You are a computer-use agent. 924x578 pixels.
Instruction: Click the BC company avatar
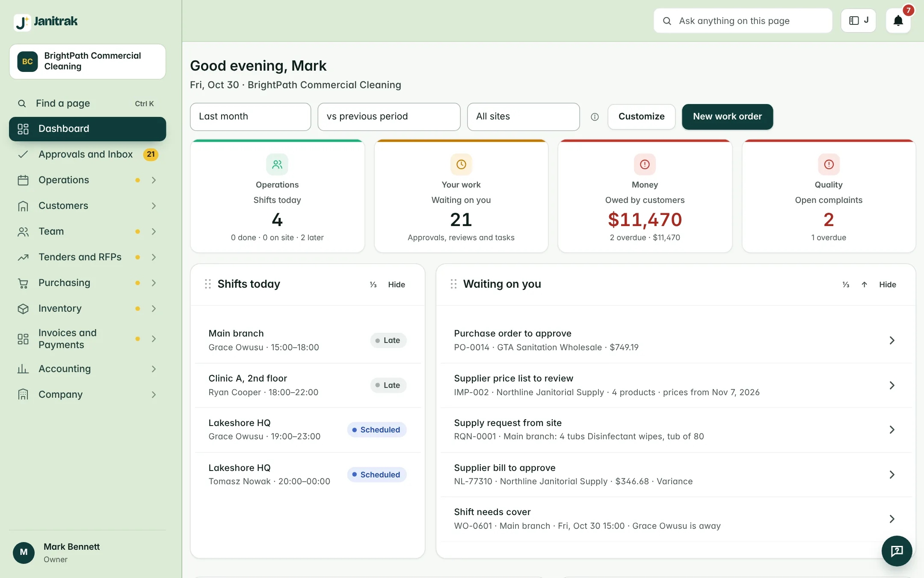27,61
